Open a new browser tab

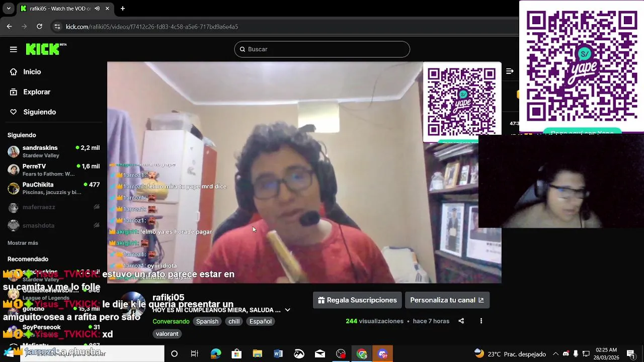[123, 9]
